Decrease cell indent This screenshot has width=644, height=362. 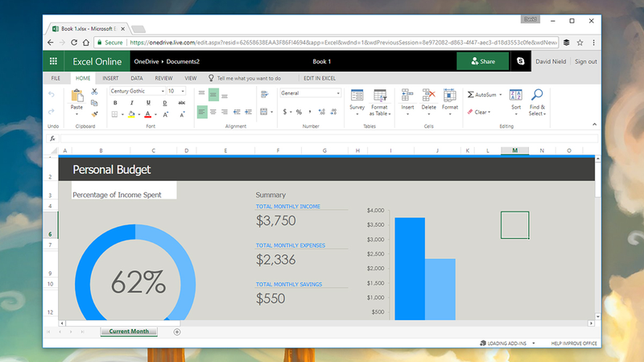click(237, 112)
